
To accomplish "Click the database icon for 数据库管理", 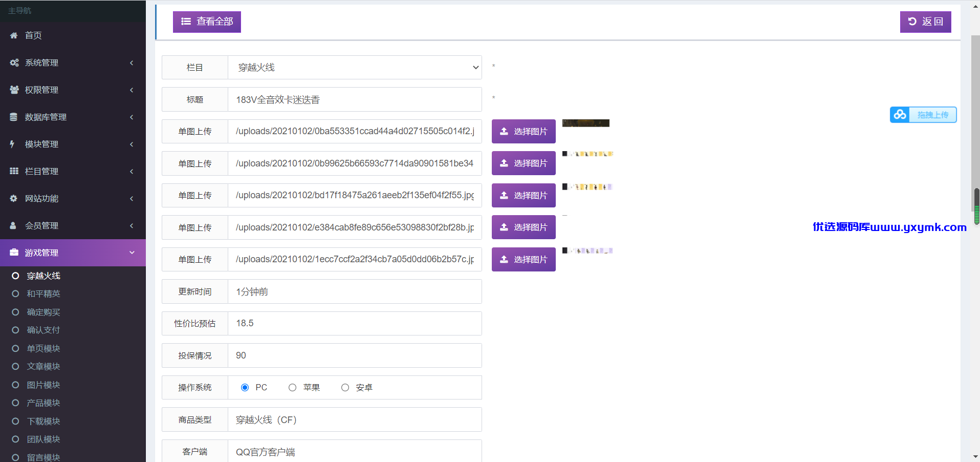I will [x=14, y=117].
